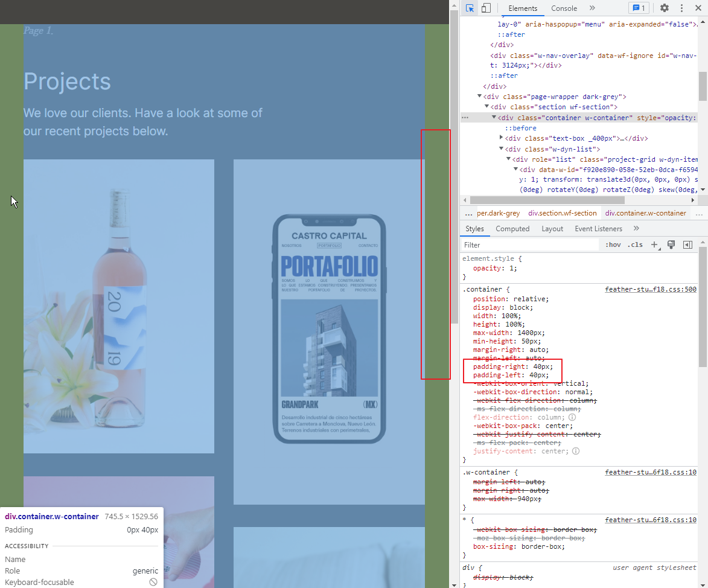Switch to the Computed tab
This screenshot has width=708, height=588.
click(x=512, y=229)
